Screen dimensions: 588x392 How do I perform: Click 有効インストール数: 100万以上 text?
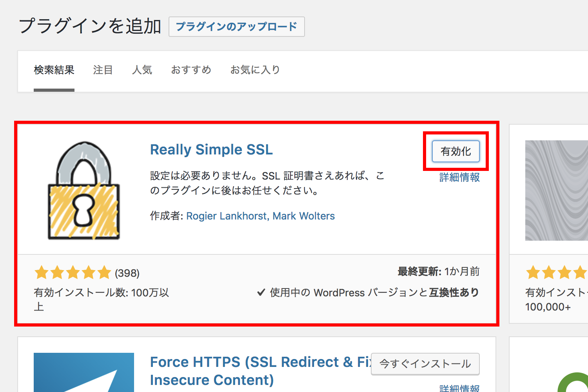click(101, 299)
